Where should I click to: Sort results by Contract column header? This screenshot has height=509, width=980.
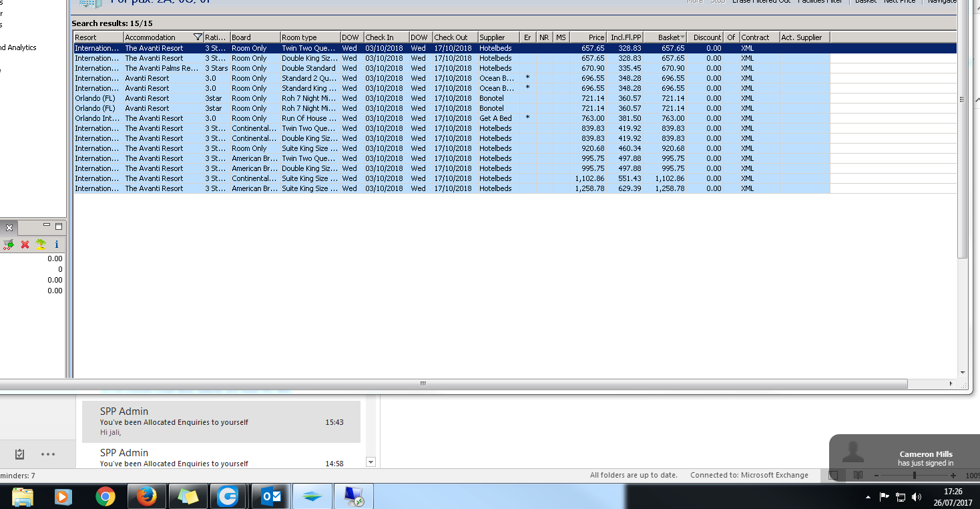759,37
